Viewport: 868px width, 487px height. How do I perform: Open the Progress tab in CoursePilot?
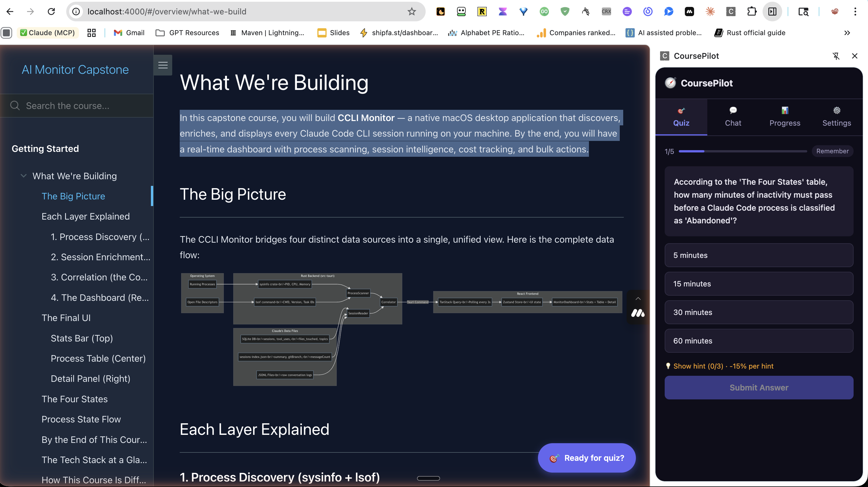(x=784, y=117)
